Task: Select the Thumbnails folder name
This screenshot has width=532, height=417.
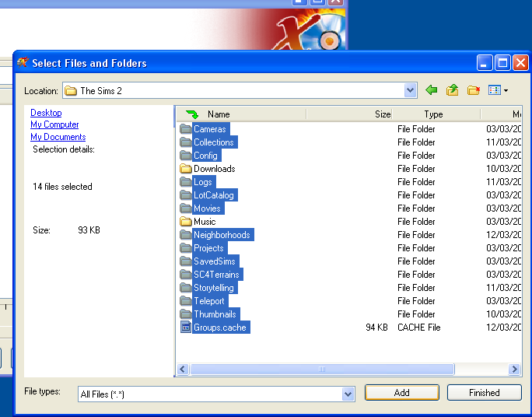Action: point(215,314)
